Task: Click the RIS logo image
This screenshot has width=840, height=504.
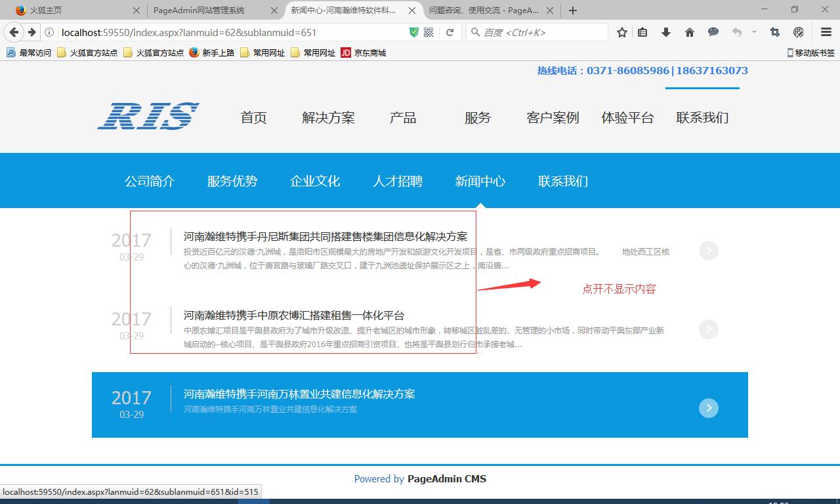Action: click(148, 116)
